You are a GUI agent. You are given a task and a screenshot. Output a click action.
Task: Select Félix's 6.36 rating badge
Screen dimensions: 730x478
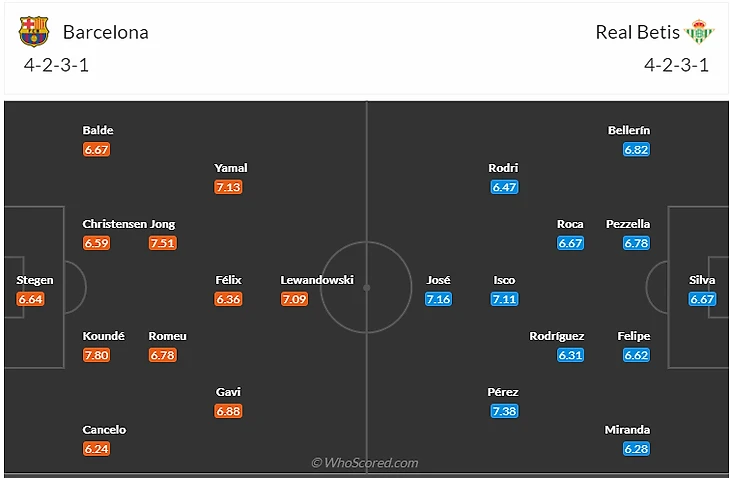[x=228, y=299]
